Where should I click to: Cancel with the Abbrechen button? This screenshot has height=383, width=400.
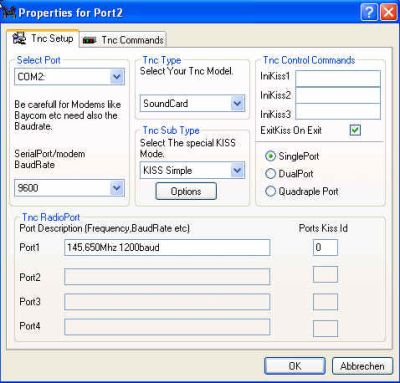pos(362,366)
